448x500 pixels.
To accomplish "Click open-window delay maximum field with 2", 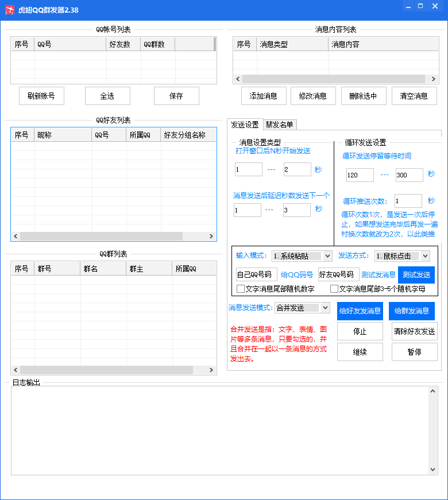I will pos(298,169).
